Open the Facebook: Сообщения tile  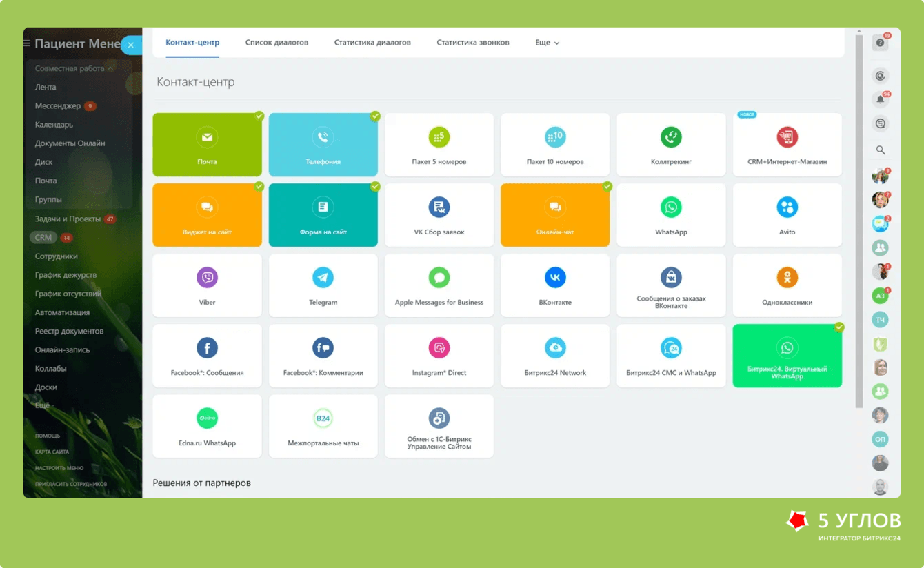click(x=207, y=356)
